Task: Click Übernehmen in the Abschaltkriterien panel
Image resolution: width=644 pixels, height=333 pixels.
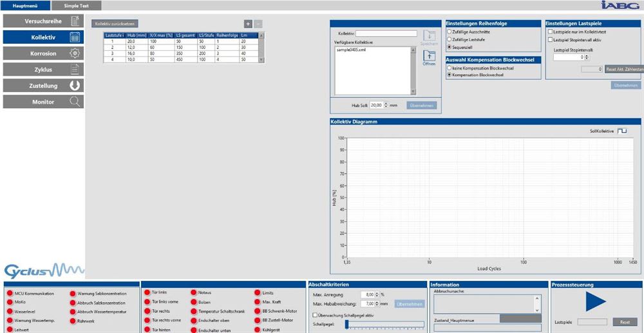Action: [410, 304]
